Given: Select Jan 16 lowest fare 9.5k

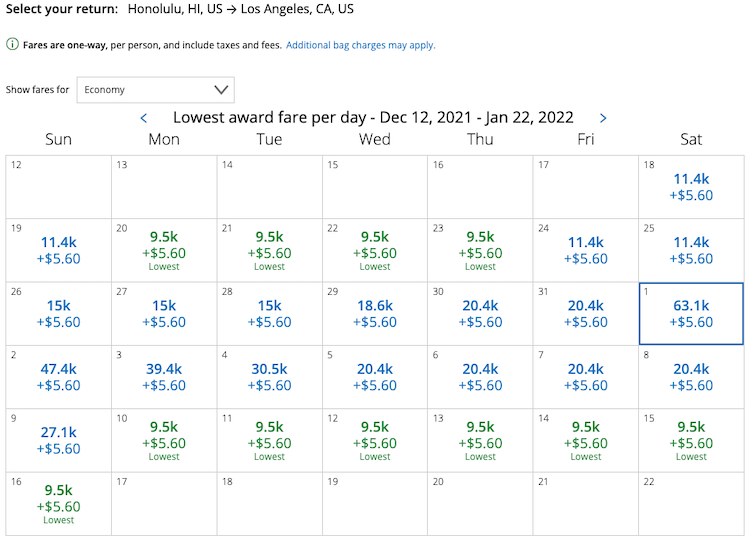Looking at the screenshot, I should (58, 504).
